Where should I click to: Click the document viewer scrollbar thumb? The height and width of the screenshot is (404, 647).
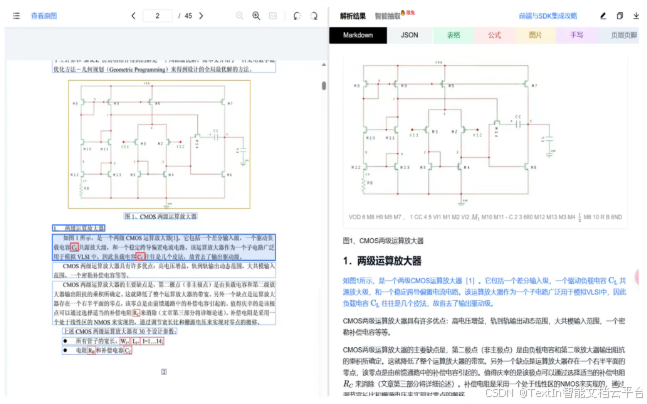coord(324,85)
